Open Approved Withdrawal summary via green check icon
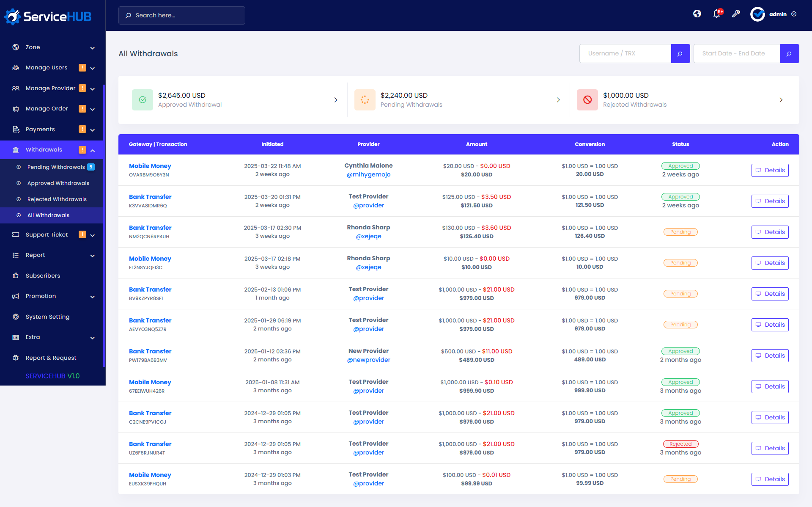The width and height of the screenshot is (812, 507). pyautogui.click(x=142, y=100)
